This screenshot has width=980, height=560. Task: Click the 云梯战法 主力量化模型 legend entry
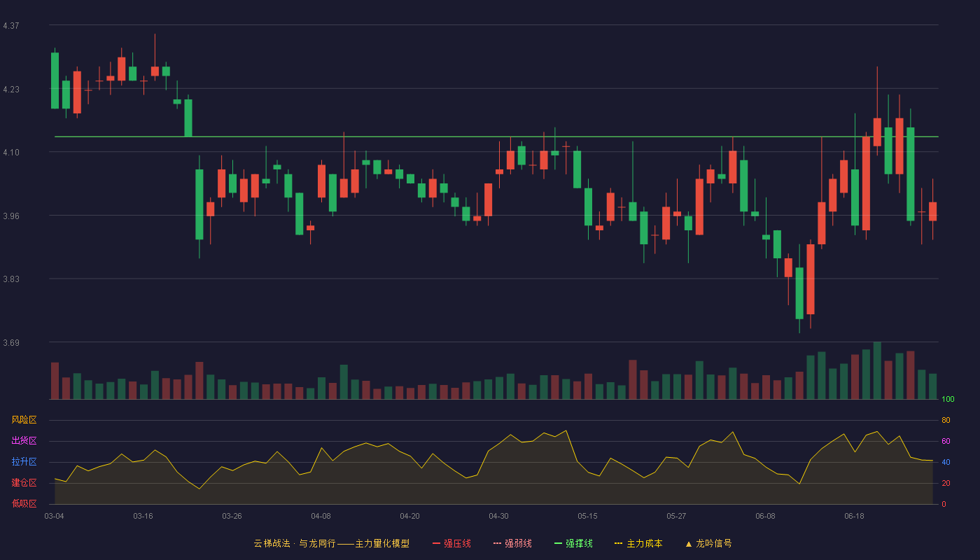331,543
